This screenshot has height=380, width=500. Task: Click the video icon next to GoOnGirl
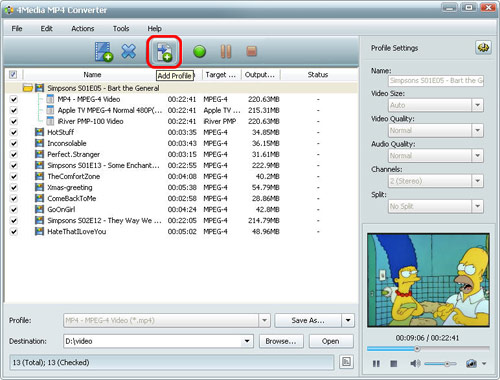click(x=39, y=209)
